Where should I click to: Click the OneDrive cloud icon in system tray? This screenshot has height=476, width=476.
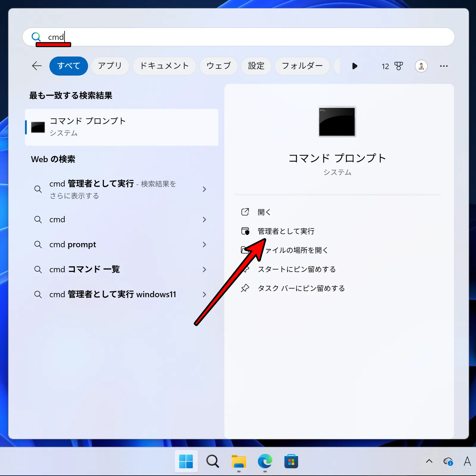pyautogui.click(x=448, y=461)
